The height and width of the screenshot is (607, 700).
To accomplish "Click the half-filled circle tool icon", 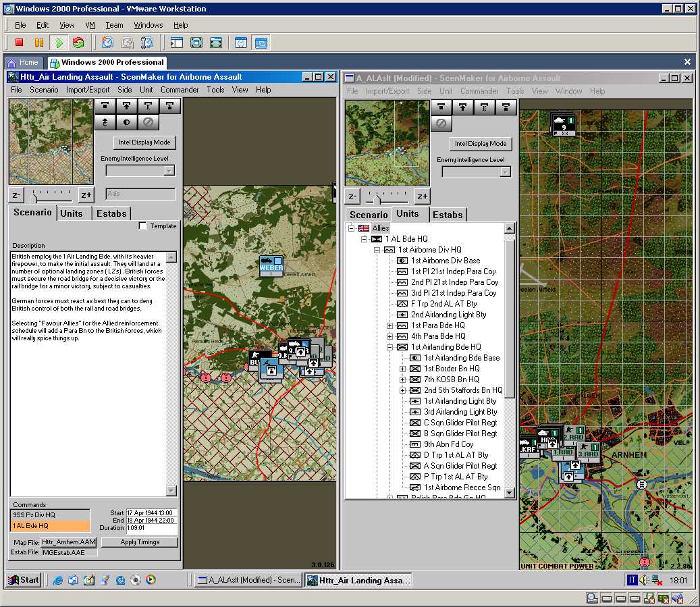I will [x=126, y=122].
